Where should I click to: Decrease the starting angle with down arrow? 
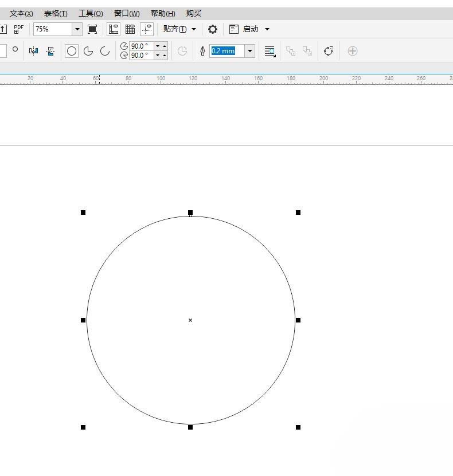click(158, 46)
